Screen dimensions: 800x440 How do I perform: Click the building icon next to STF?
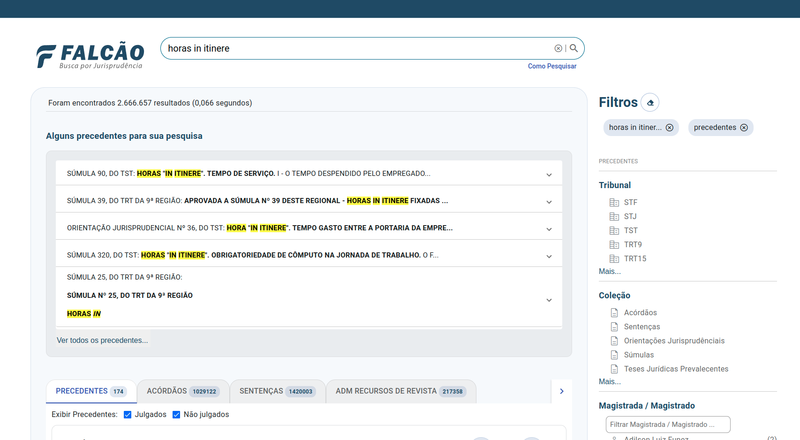(614, 203)
